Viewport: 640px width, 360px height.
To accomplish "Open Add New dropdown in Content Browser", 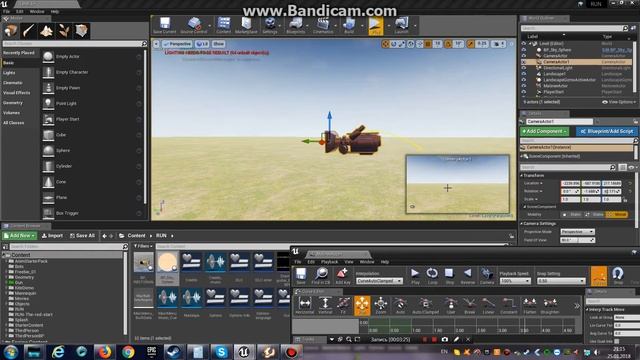I will 19,236.
